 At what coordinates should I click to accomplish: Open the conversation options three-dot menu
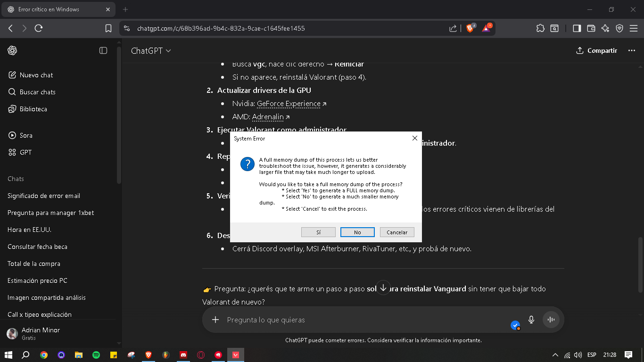632,50
